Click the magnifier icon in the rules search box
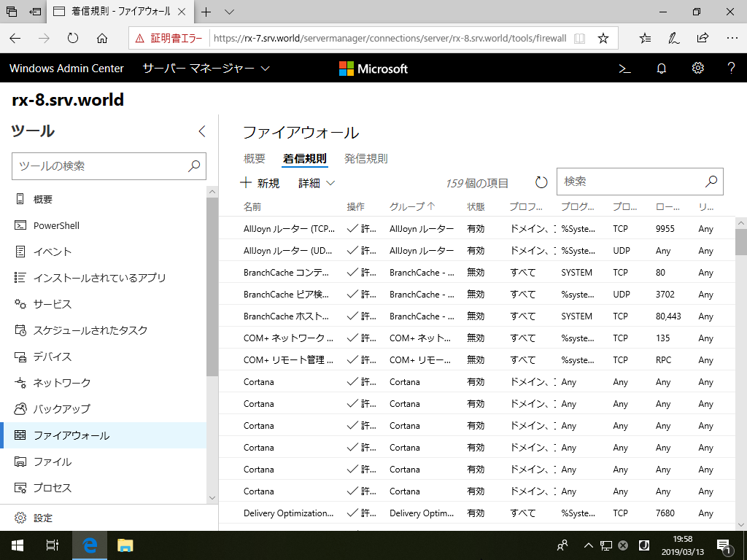 coord(711,182)
